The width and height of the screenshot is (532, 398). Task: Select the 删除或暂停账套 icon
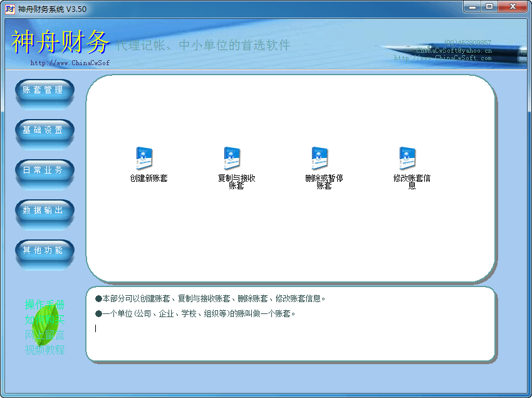320,159
